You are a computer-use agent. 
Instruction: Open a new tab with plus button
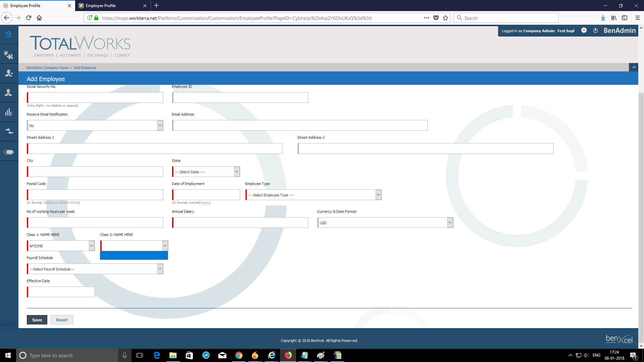tap(156, 6)
